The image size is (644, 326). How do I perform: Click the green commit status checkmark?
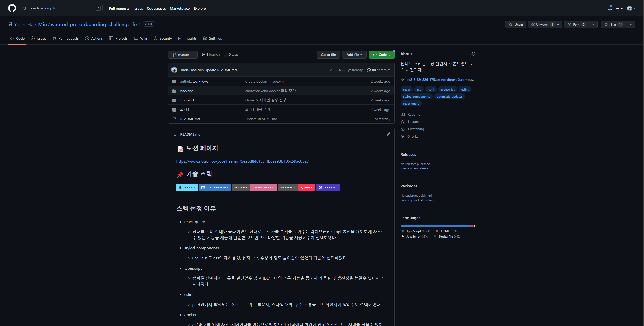tap(330, 70)
